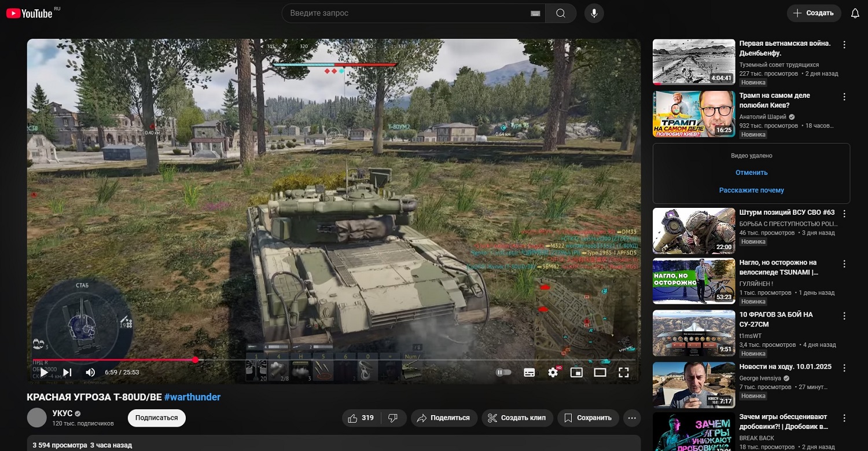Open the 10 ФРАГОВ ЗА БОЙ thumbnail
This screenshot has width=868, height=451.
point(694,333)
